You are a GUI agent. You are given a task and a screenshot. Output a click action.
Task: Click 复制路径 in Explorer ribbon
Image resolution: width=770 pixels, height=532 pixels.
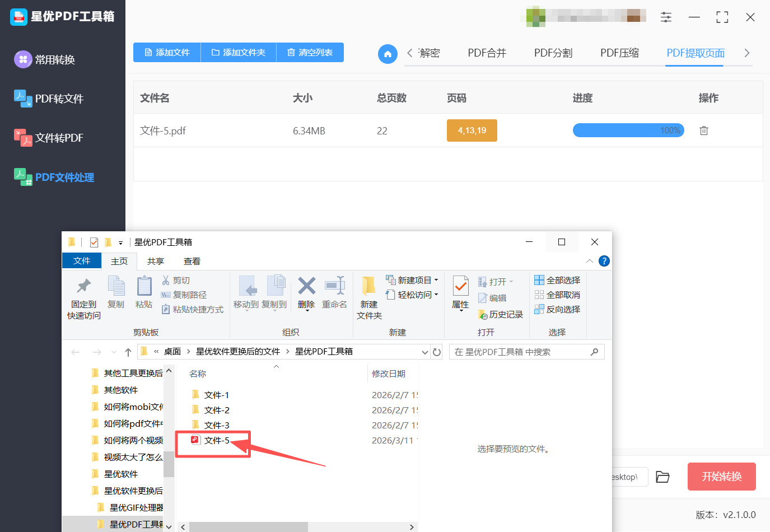coord(184,295)
